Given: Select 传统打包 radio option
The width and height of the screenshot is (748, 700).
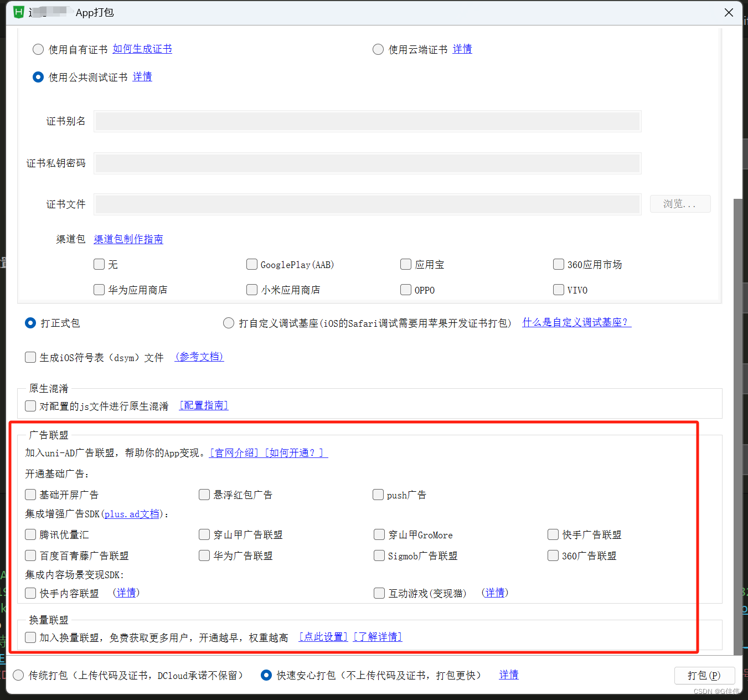Looking at the screenshot, I should click(18, 675).
